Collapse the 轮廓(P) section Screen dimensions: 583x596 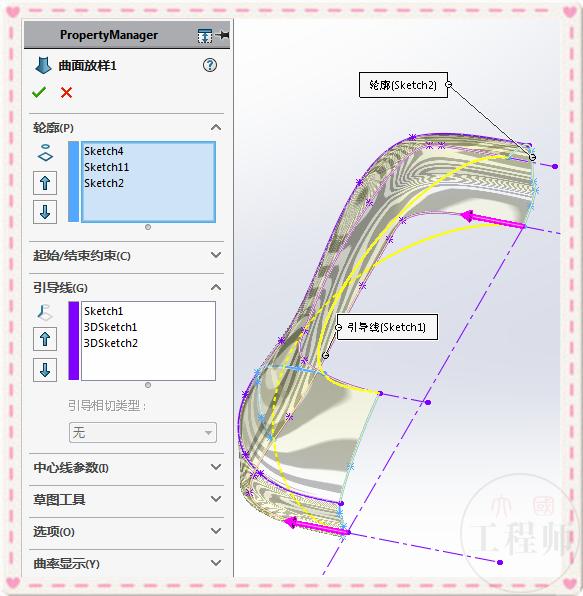[x=216, y=127]
